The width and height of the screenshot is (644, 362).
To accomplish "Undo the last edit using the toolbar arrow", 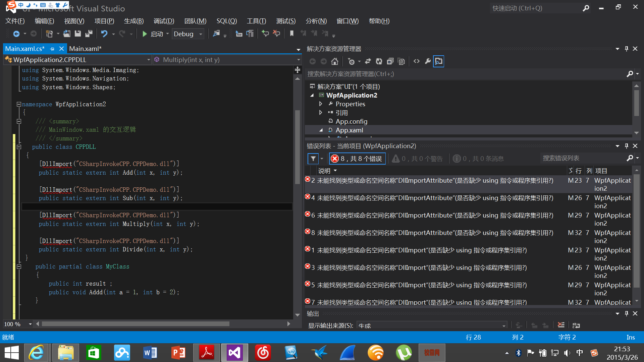I will click(x=104, y=34).
